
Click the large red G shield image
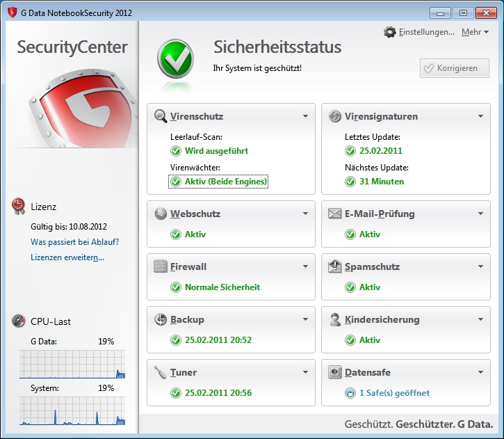(83, 108)
